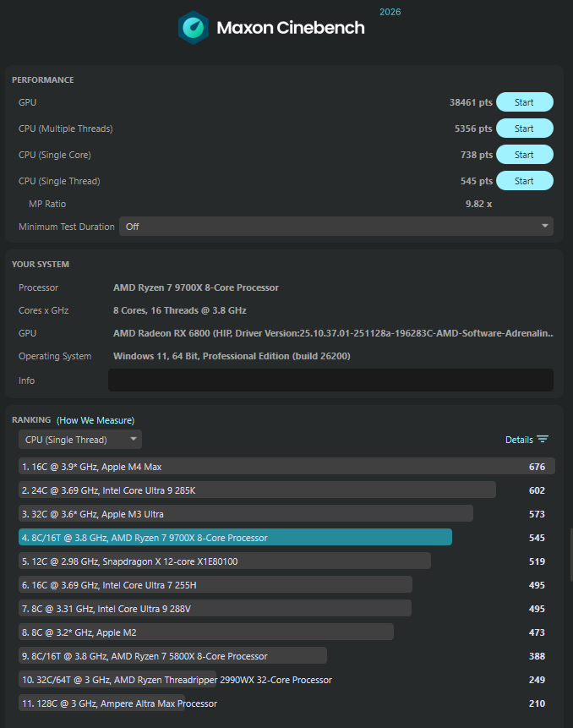This screenshot has width=573, height=728.
Task: Open the How We Measure link
Action: click(95, 420)
